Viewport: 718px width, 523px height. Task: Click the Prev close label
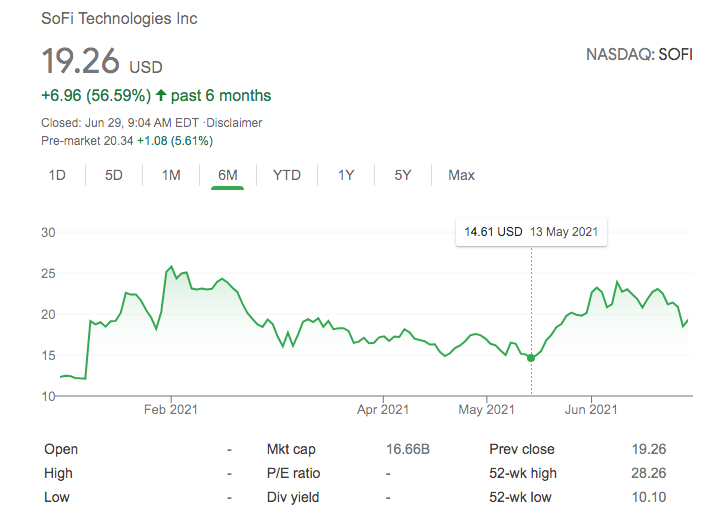tap(522, 449)
